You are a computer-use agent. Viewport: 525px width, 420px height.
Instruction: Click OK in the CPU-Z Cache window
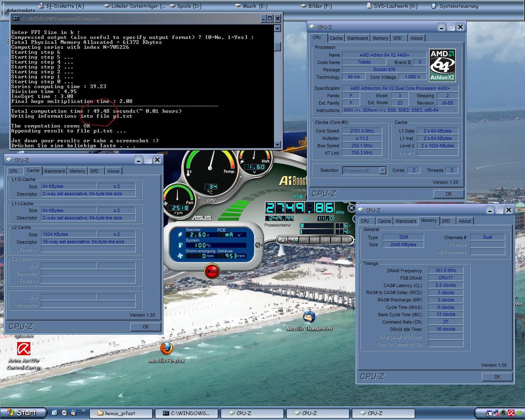click(x=146, y=327)
